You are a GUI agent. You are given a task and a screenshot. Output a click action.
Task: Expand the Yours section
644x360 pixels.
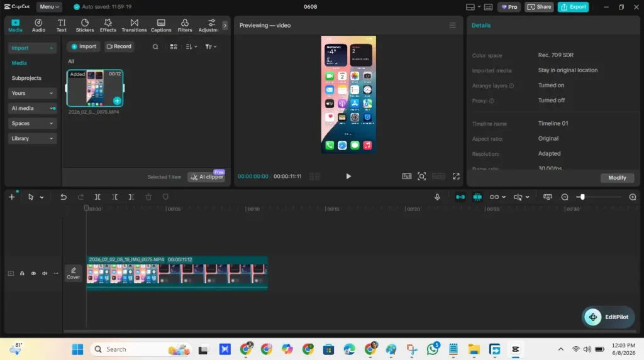pos(31,93)
